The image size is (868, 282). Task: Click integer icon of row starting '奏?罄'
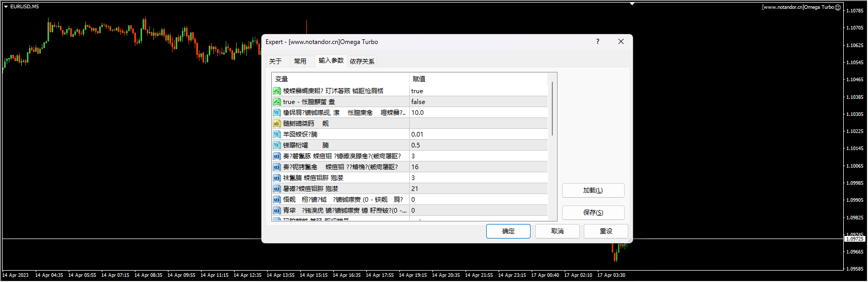point(277,156)
